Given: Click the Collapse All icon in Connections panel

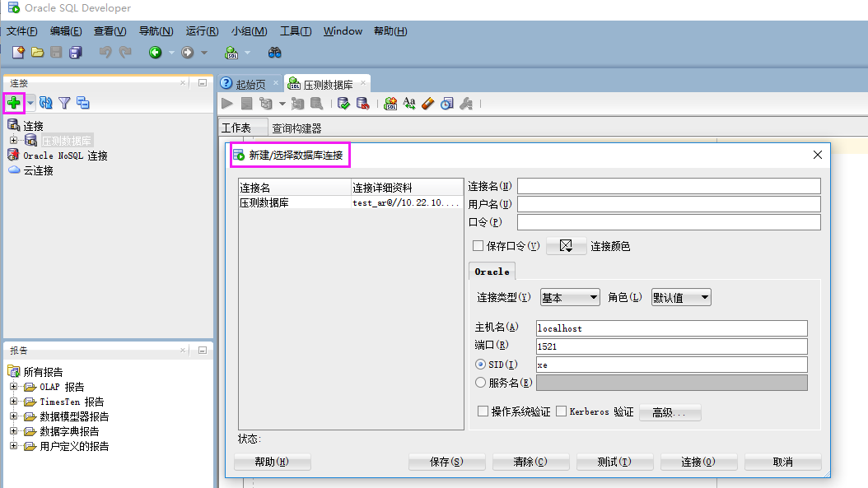Looking at the screenshot, I should 83,102.
